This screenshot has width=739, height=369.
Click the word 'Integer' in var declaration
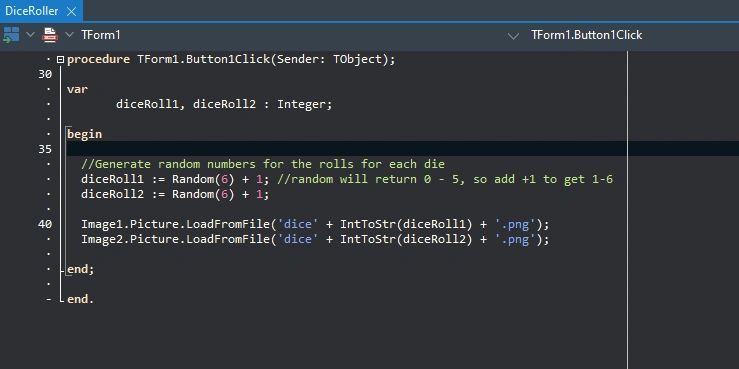pyautogui.click(x=303, y=104)
